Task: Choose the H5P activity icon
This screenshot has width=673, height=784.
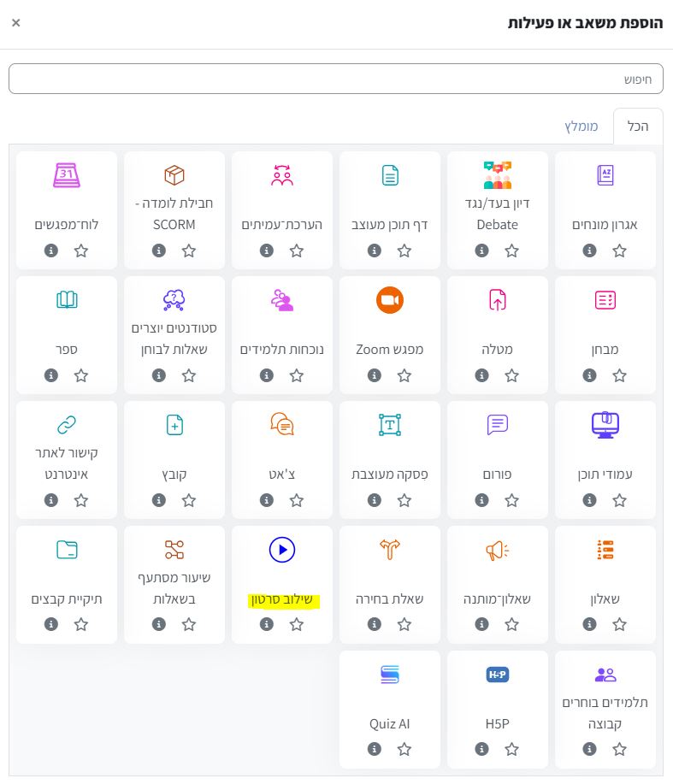Action: [498, 675]
